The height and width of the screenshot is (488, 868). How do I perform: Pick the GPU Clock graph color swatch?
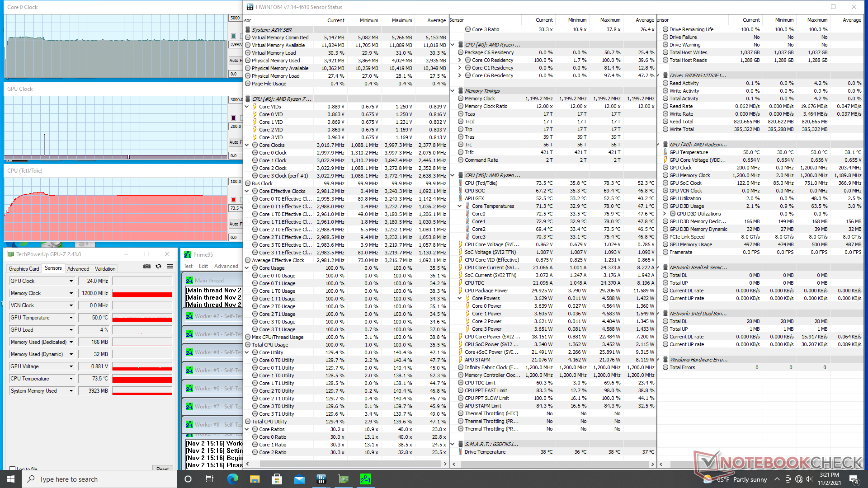click(x=233, y=118)
